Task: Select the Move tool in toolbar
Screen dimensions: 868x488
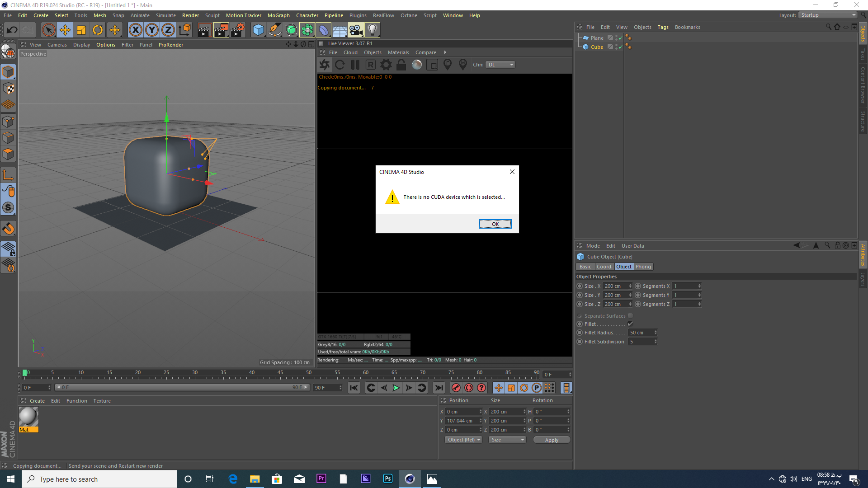Action: (64, 29)
